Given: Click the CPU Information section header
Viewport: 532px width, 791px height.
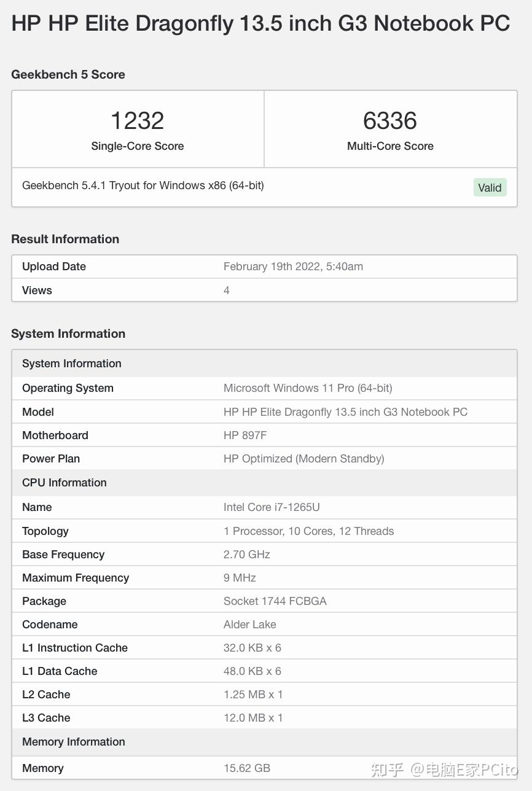Looking at the screenshot, I should (x=65, y=483).
